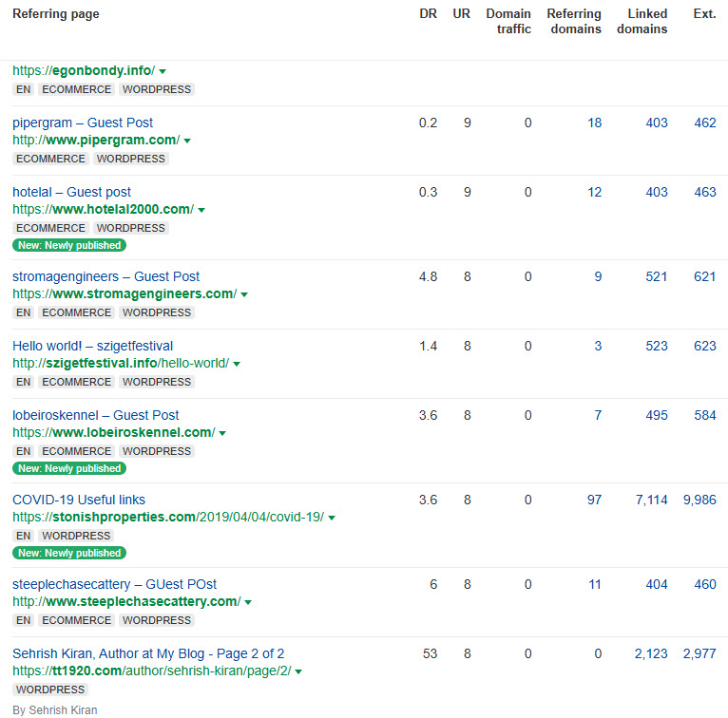Open 'lobeiroskennel – Guest Post' title link
The width and height of the screenshot is (728, 718).
[x=96, y=415]
